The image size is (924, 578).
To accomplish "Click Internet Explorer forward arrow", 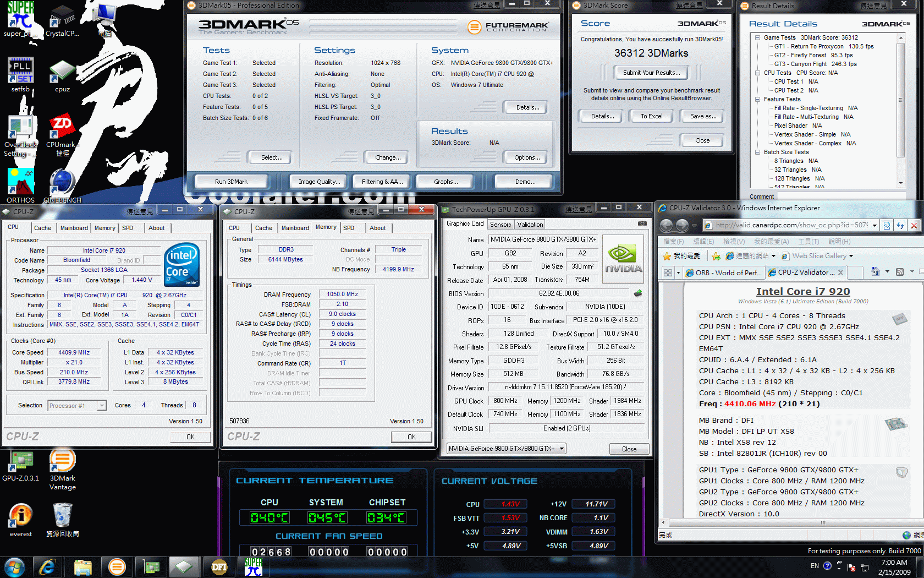I will (x=682, y=225).
